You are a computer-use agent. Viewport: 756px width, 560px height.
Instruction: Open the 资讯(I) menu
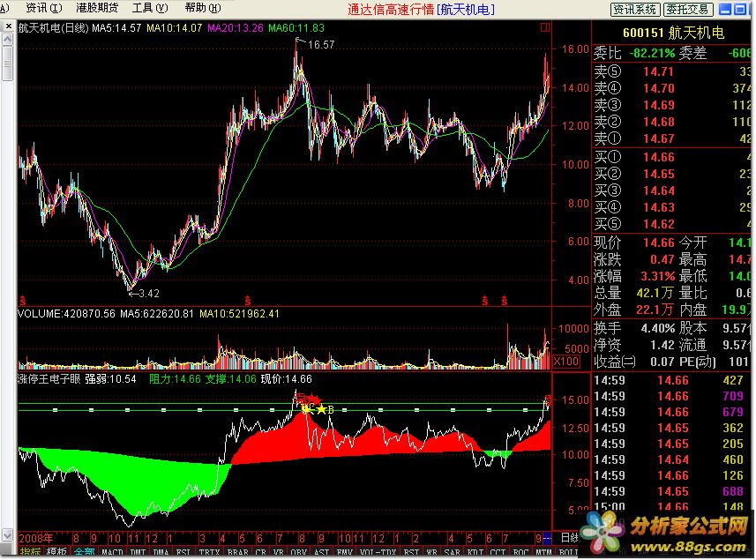tap(44, 8)
